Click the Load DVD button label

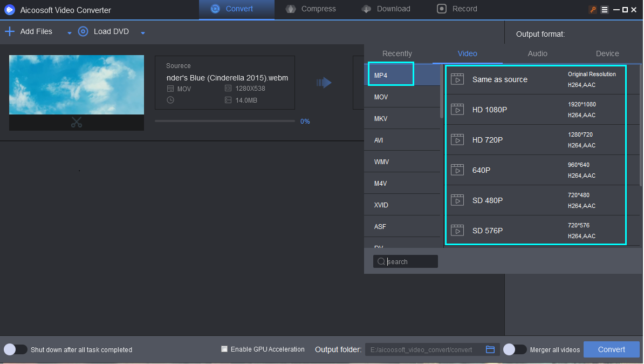(x=111, y=31)
